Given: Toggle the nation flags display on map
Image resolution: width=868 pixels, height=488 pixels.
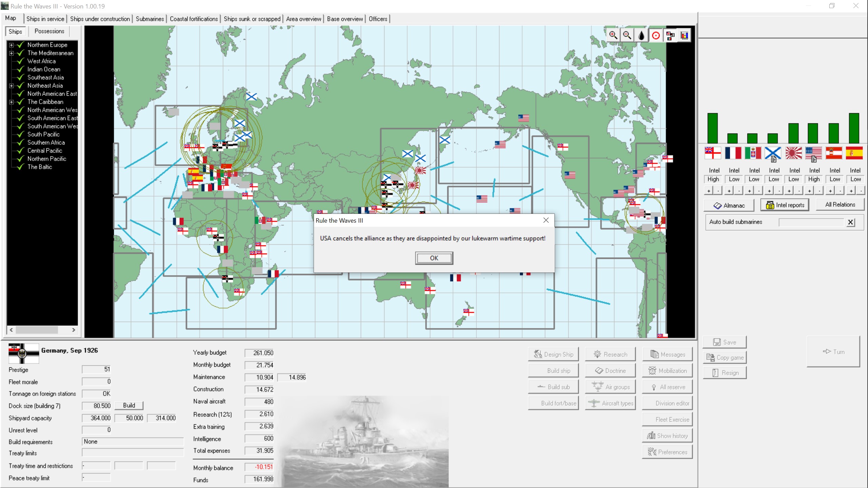Looking at the screenshot, I should 670,35.
